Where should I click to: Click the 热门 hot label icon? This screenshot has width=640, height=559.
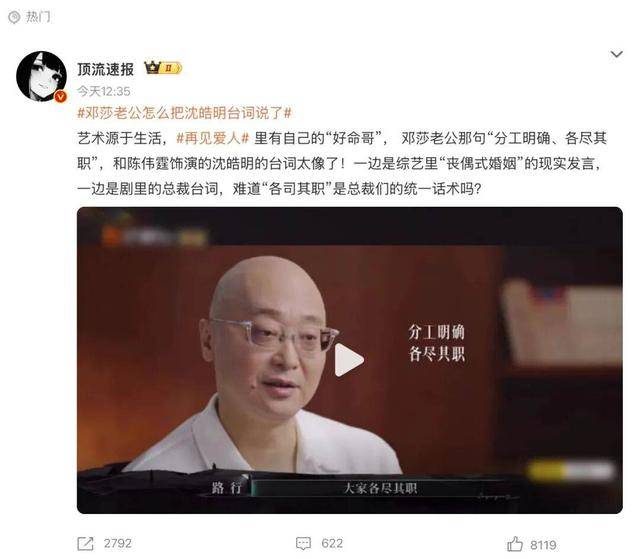click(x=14, y=17)
